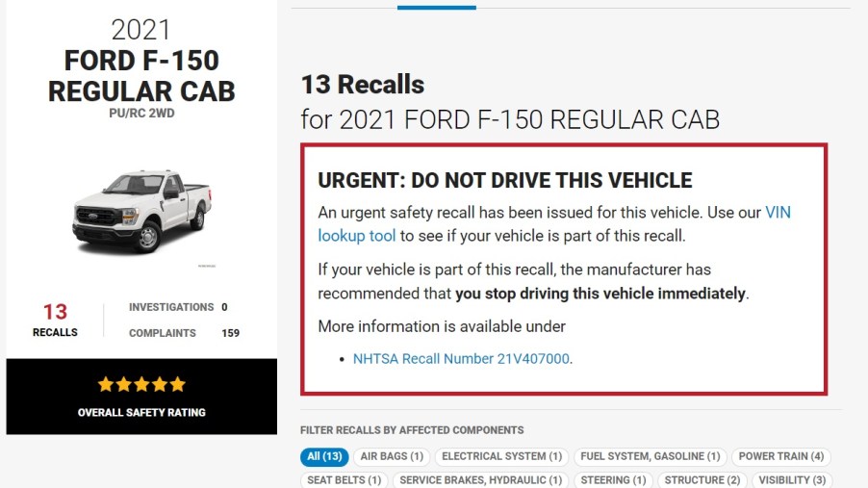Filter recalls by Visibility (3)
868x488 pixels.
pos(792,479)
